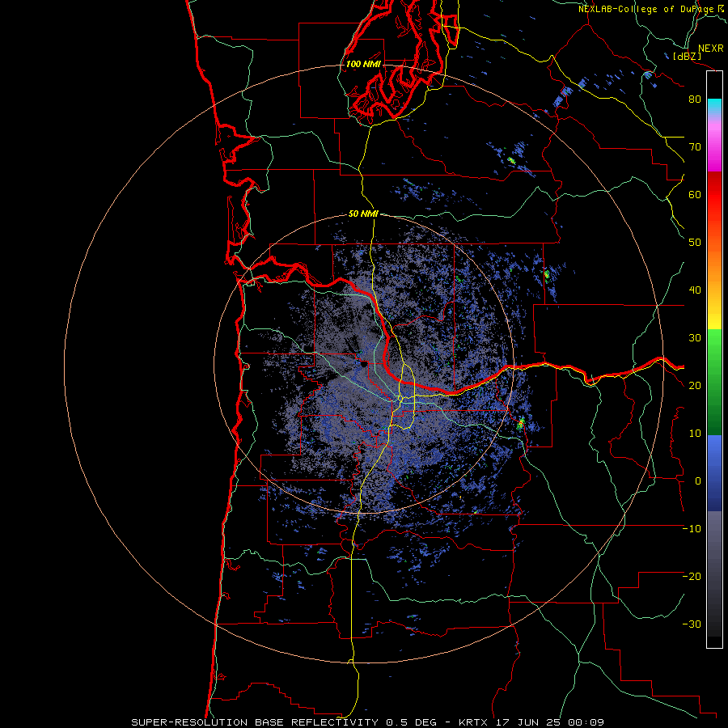
Task: Click the 70 value on the dBZ scale
Action: [695, 147]
